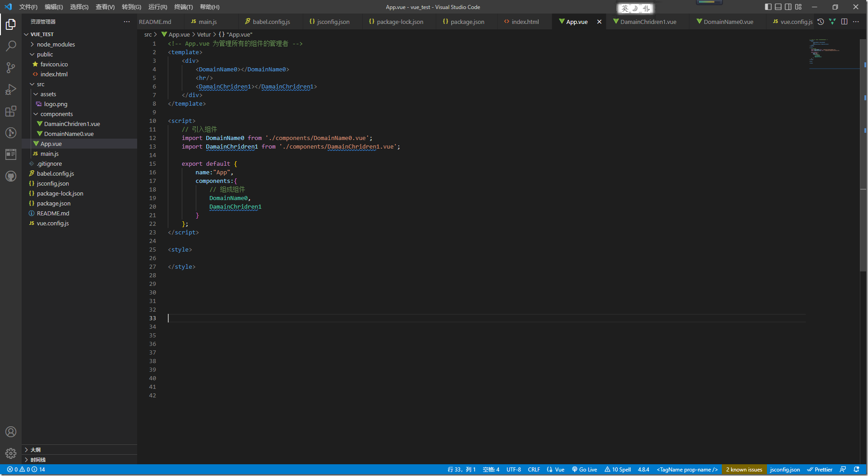
Task: Click the feedback icon in status bar
Action: [x=843, y=470]
